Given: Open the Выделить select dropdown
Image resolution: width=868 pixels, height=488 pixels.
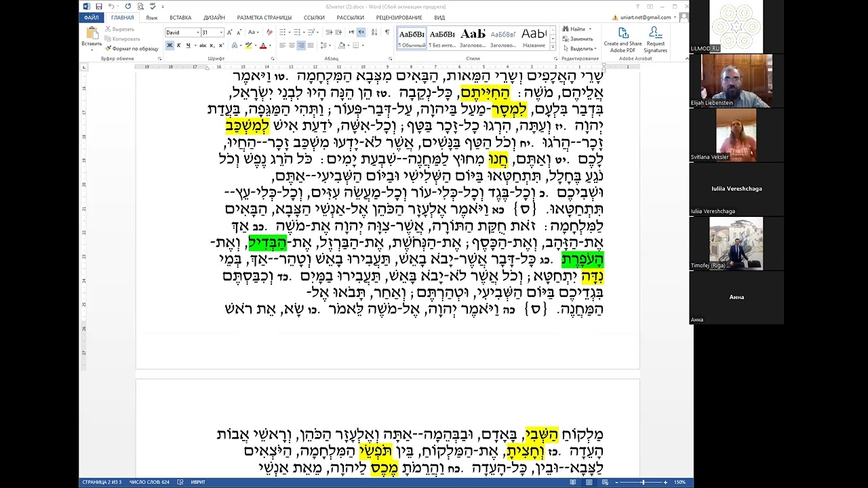Looking at the screenshot, I should click(x=579, y=48).
